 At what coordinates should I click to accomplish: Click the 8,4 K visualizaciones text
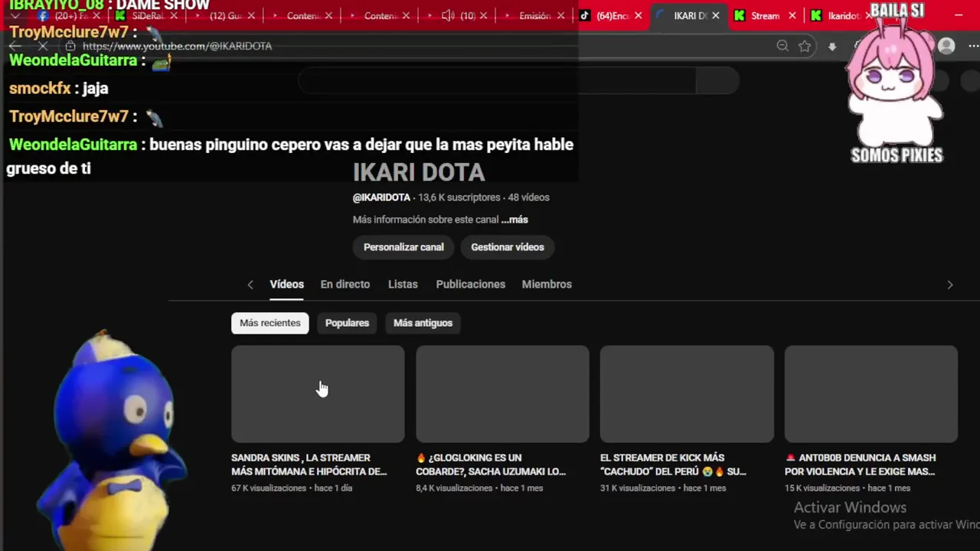[454, 488]
